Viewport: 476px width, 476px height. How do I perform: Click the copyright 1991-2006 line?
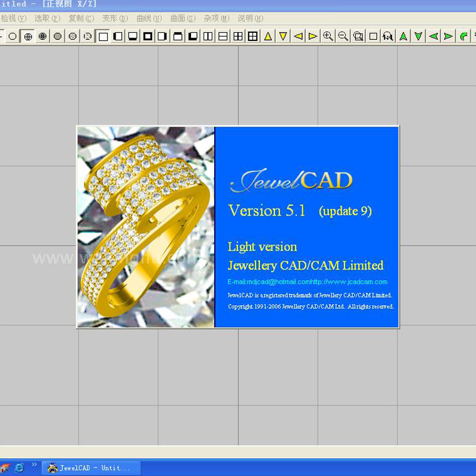pyautogui.click(x=311, y=306)
